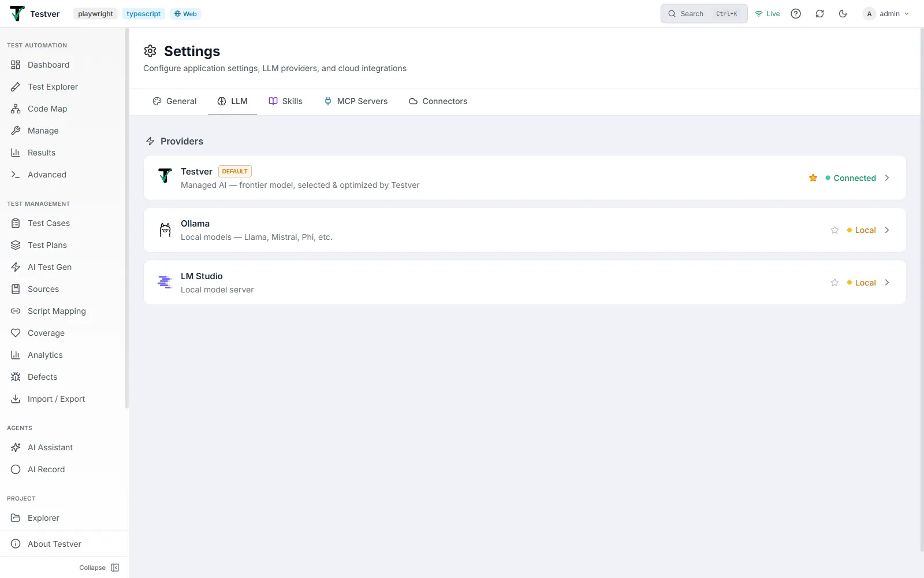Click the Explorer folder icon
This screenshot has width=924, height=578.
coord(16,518)
